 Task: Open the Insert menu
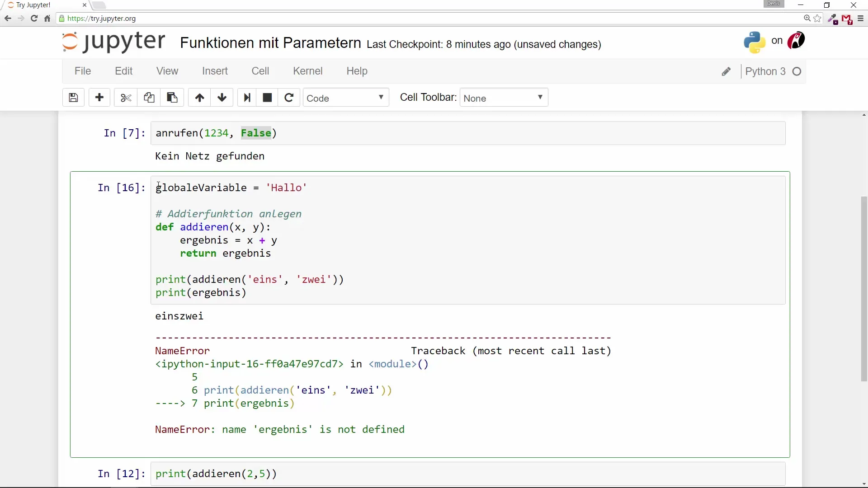click(215, 71)
